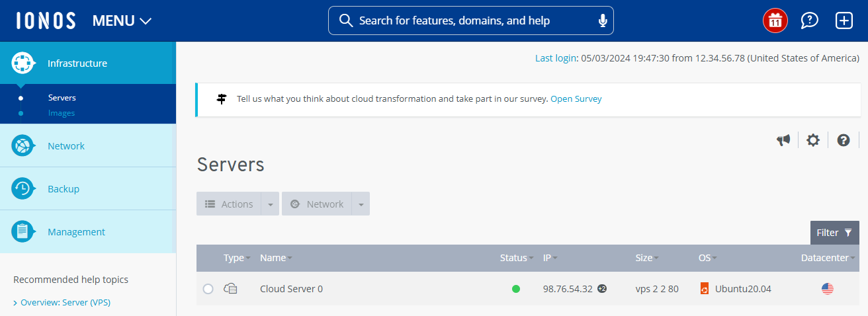868x316 pixels.
Task: Click the Filter button
Action: click(x=834, y=233)
